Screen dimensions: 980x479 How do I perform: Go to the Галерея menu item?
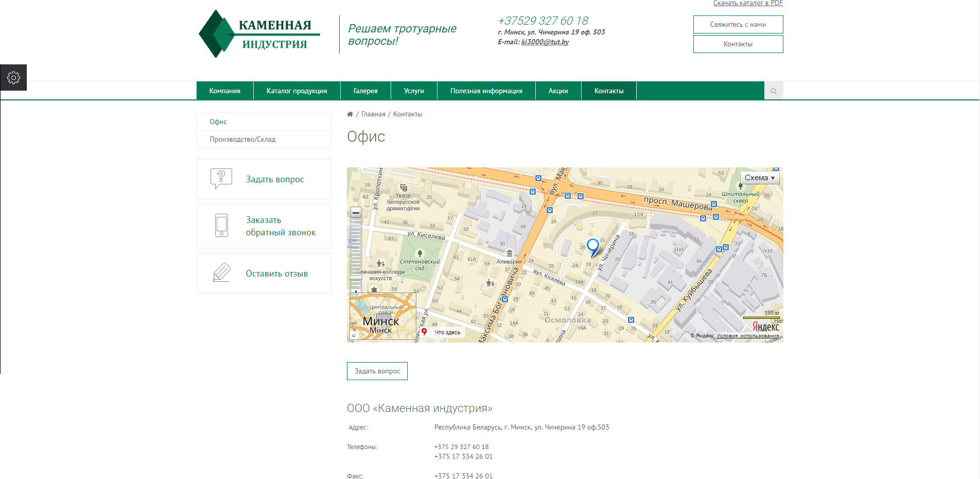(x=365, y=91)
